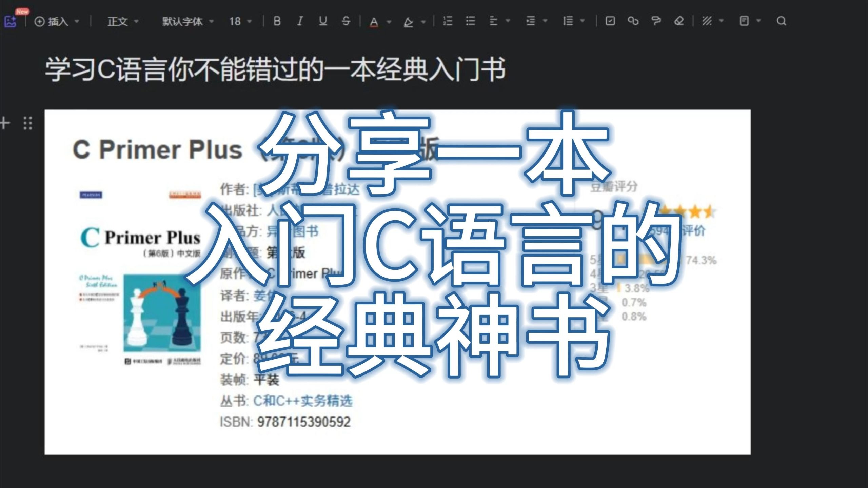Expand the indent options arrow

pyautogui.click(x=545, y=21)
